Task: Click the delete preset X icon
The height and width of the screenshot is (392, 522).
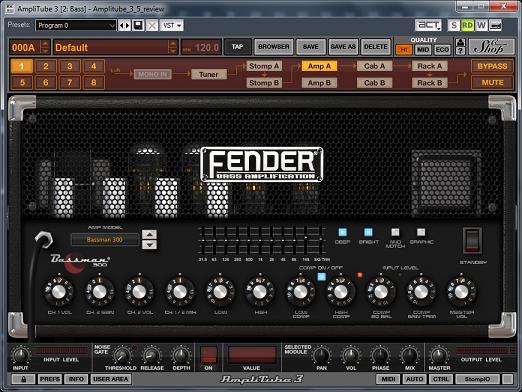Action: 152,25
